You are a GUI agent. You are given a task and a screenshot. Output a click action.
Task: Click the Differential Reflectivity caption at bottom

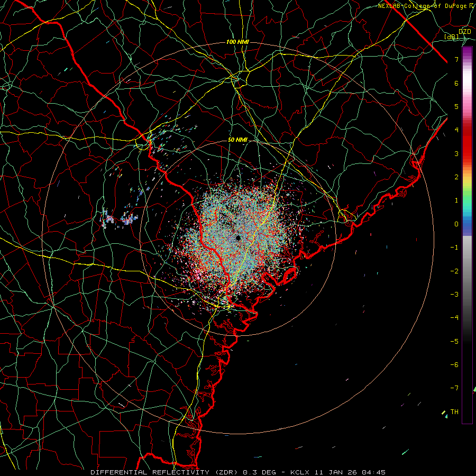point(238,472)
